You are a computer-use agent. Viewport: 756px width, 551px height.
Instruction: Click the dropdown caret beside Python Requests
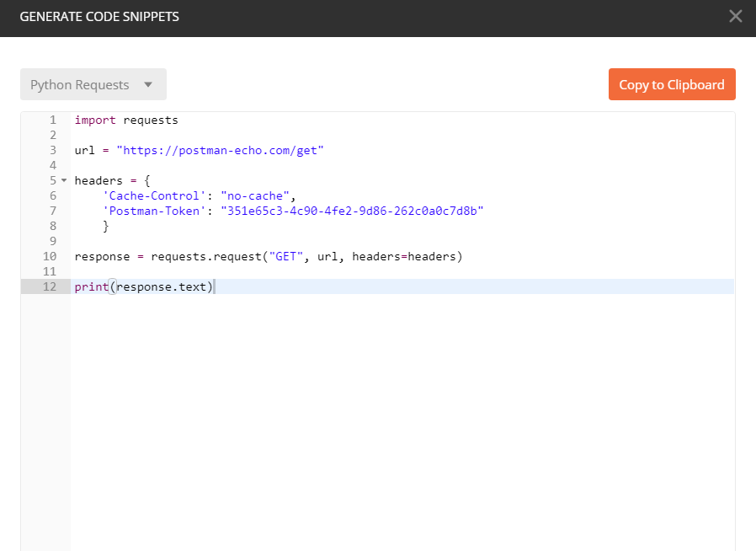tap(149, 84)
